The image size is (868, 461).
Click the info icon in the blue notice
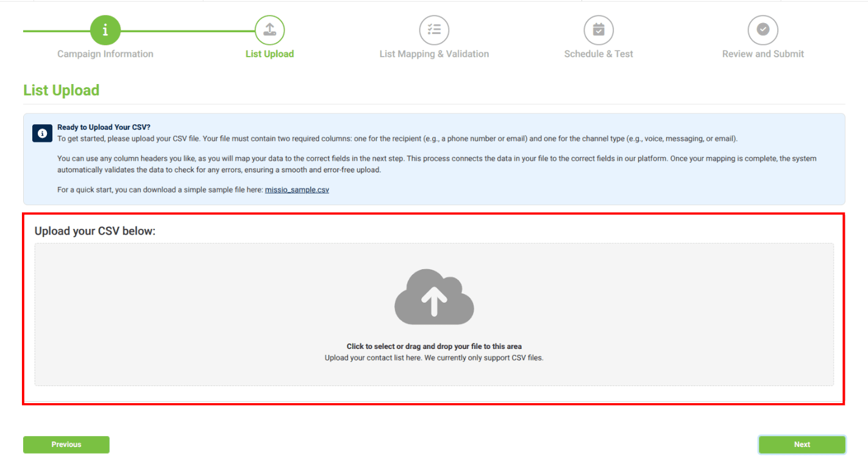pyautogui.click(x=42, y=133)
